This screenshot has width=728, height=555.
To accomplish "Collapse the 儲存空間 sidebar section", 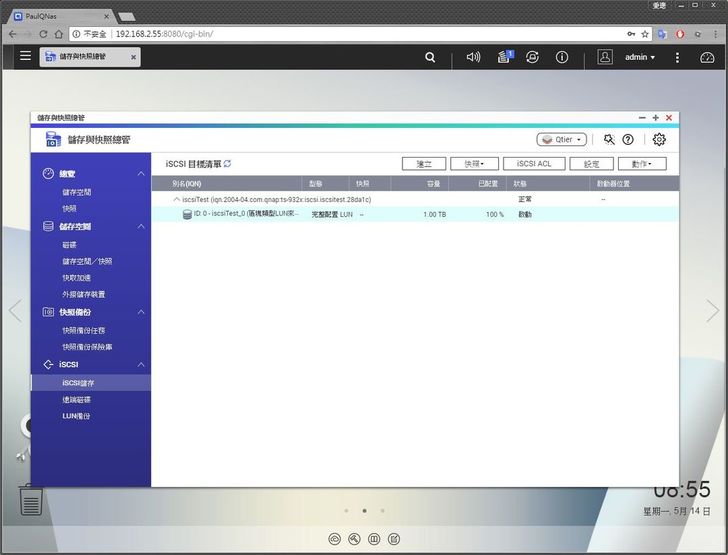I will [x=141, y=227].
